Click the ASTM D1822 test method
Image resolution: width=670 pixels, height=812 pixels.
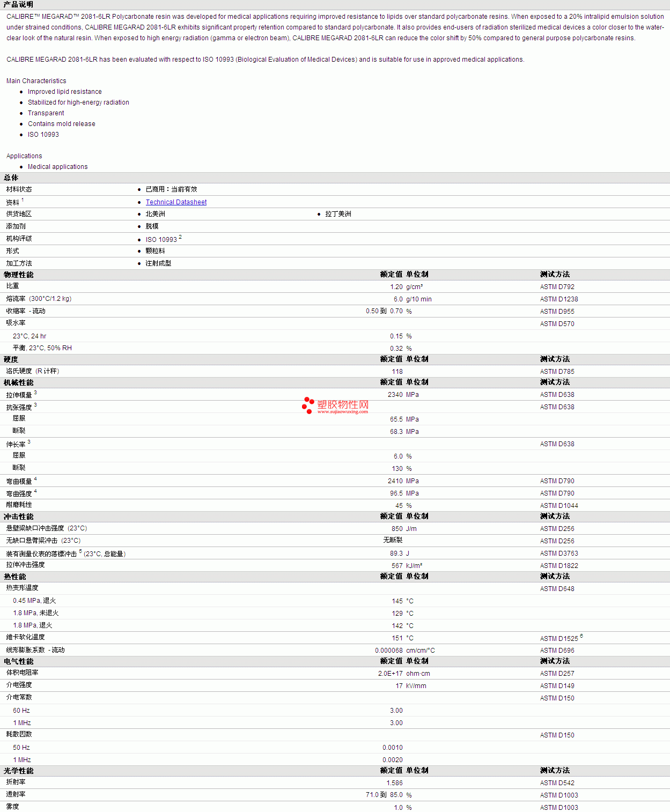coord(559,566)
